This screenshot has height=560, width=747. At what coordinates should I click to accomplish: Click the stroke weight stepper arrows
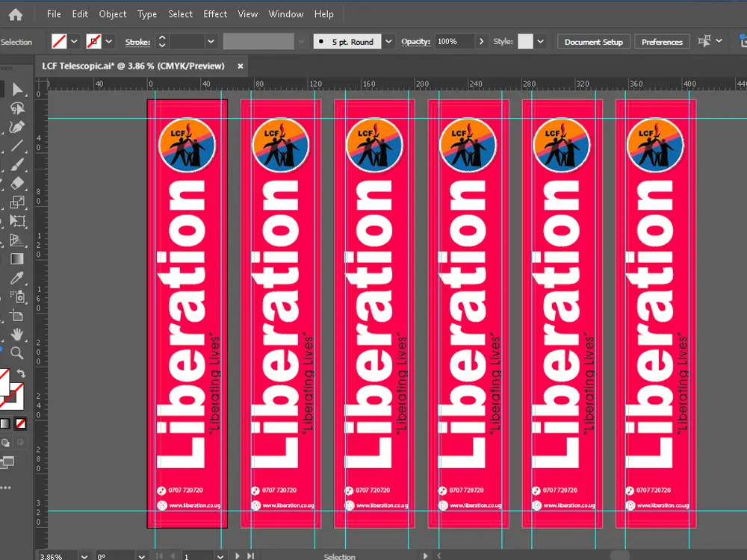[162, 41]
